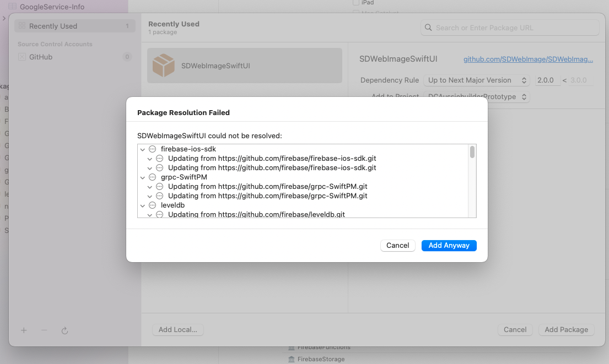Collapse second firebase-ios-sdk.git updating row
The width and height of the screenshot is (609, 364).
click(149, 168)
